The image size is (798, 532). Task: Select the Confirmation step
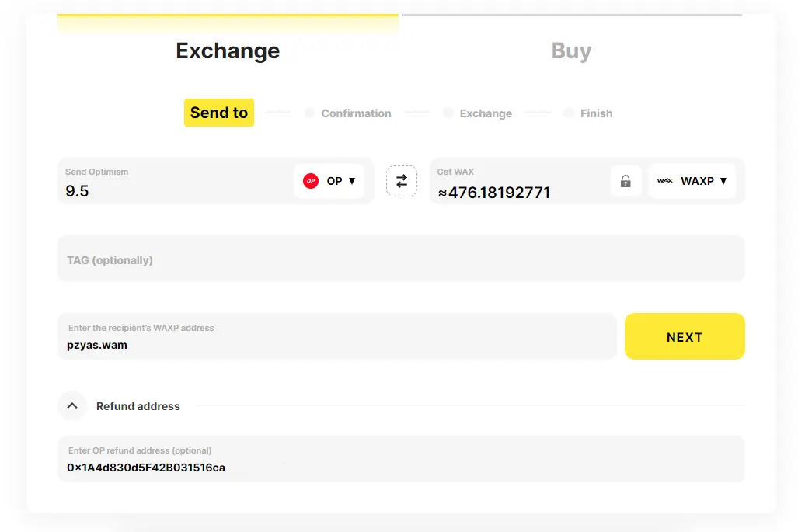349,113
